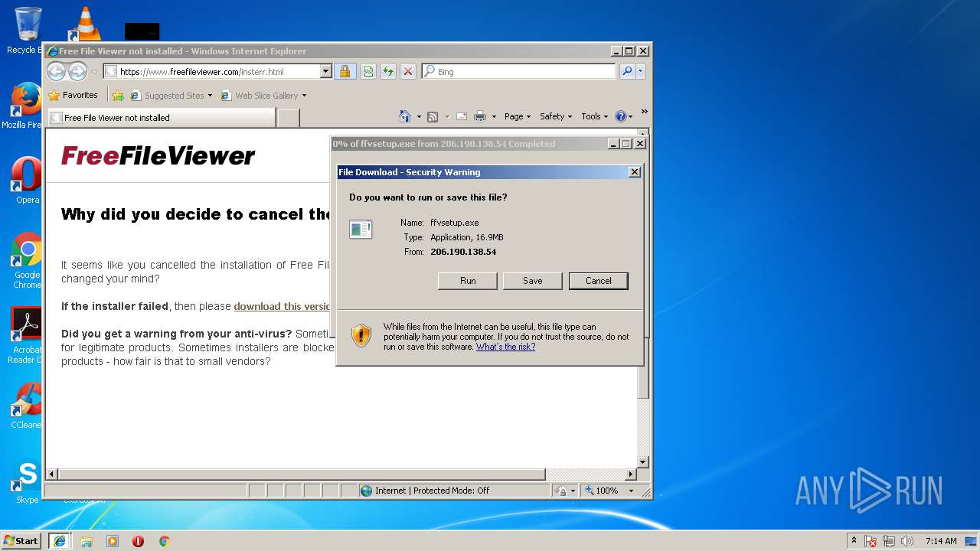980x551 pixels.
Task: Click the address bar with freefileviewer URL
Action: coord(211,71)
